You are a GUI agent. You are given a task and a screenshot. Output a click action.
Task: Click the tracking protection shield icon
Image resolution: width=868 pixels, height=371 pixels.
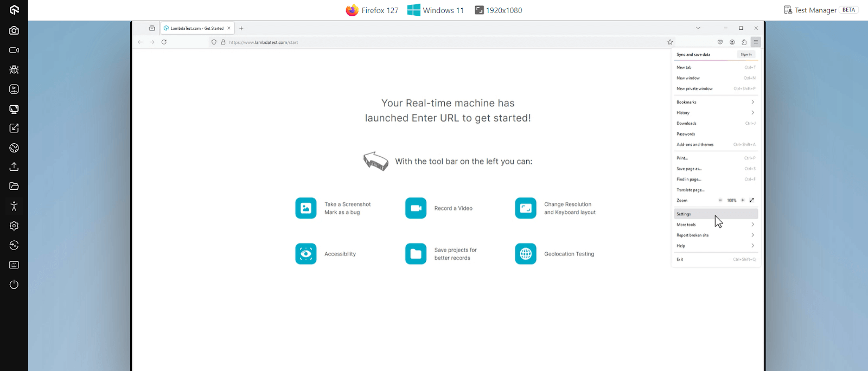click(214, 42)
